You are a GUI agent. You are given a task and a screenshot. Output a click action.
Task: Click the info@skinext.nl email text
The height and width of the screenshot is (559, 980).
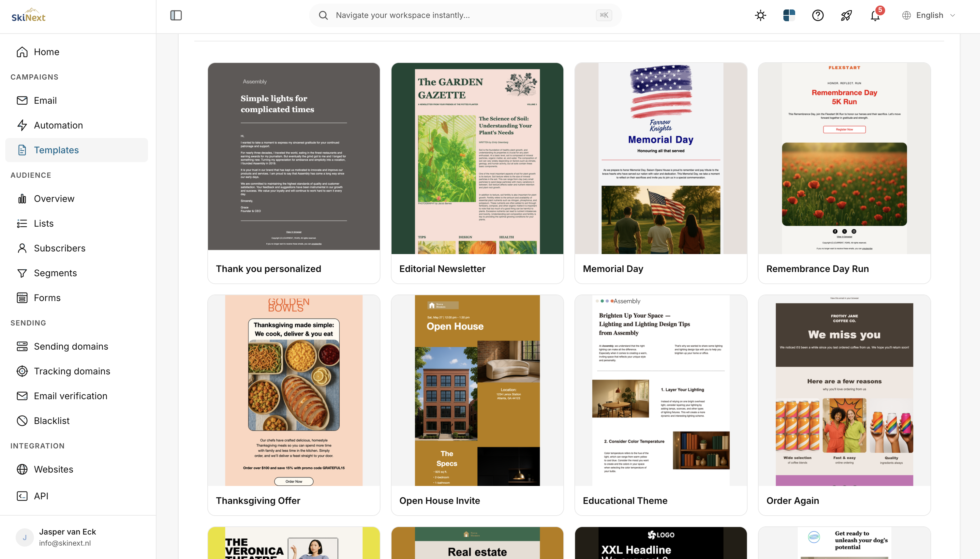[x=65, y=543]
